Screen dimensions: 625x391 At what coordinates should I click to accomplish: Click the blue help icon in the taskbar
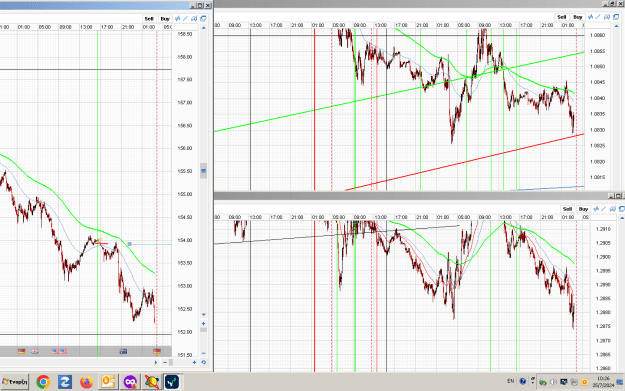point(523,381)
